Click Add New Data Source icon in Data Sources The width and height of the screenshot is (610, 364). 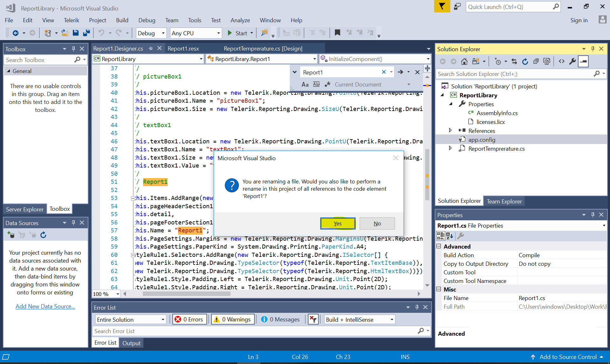[11, 235]
